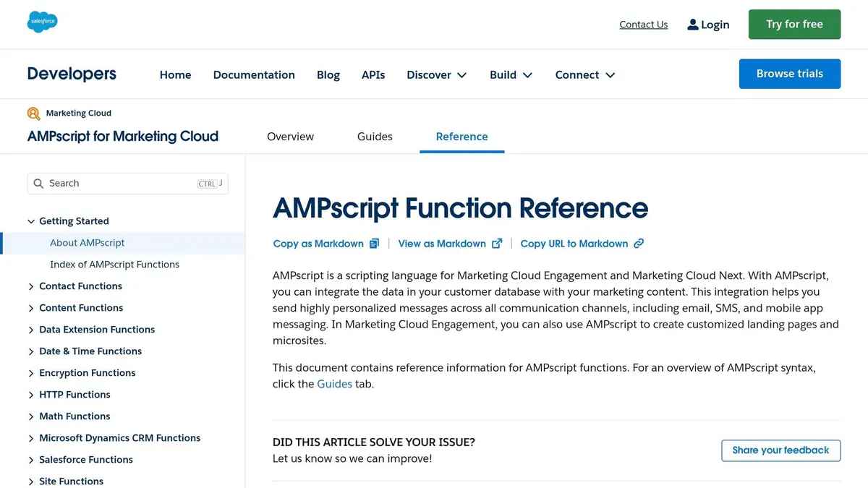Viewport: 868px width, 488px height.
Task: Click the Login person icon
Action: pos(693,25)
